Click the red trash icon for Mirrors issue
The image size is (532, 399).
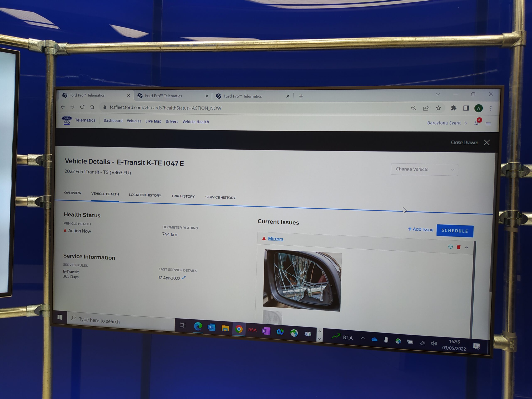[459, 247]
